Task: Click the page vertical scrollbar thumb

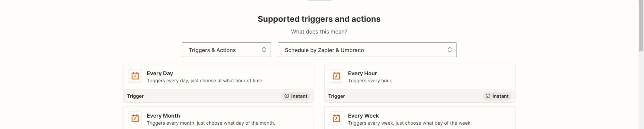Action: (x=641, y=26)
